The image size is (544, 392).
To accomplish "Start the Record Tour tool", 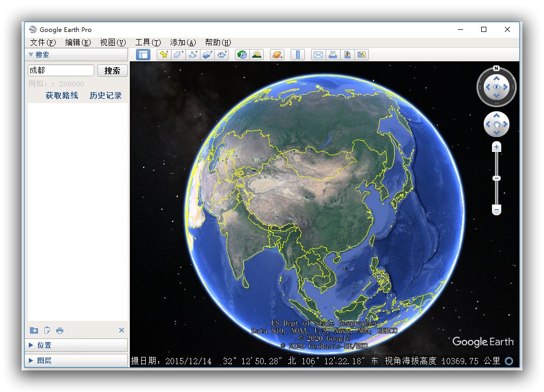I will coord(222,54).
